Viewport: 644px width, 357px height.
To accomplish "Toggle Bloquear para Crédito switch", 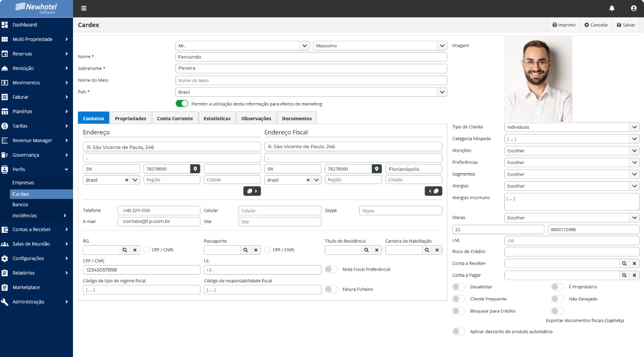I will (x=459, y=311).
